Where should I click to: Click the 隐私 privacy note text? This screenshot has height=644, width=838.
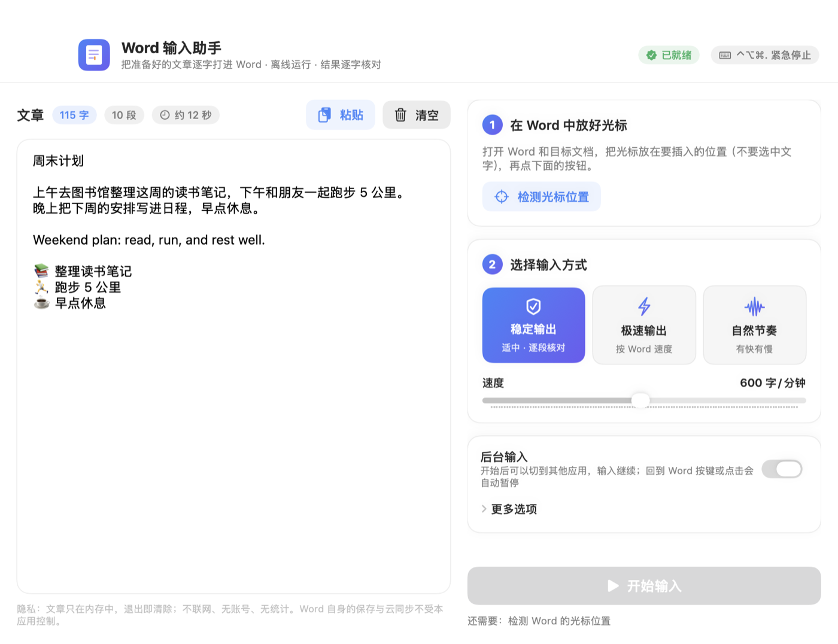pos(230,615)
